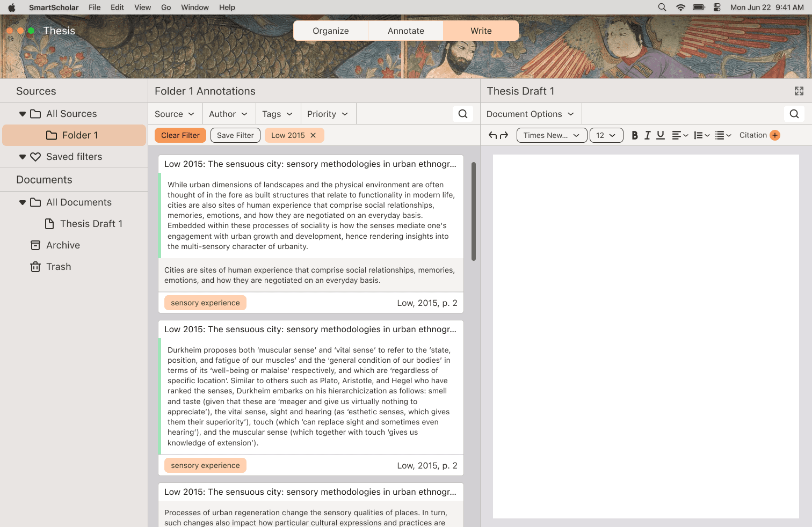
Task: Open the View menu
Action: pos(142,8)
